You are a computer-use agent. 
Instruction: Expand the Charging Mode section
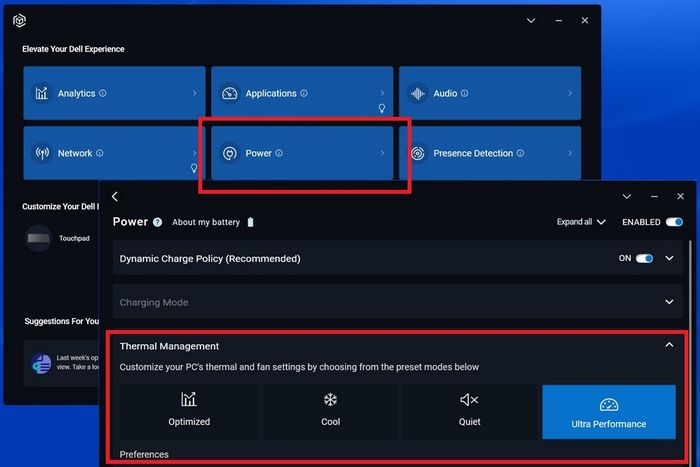pyautogui.click(x=669, y=302)
